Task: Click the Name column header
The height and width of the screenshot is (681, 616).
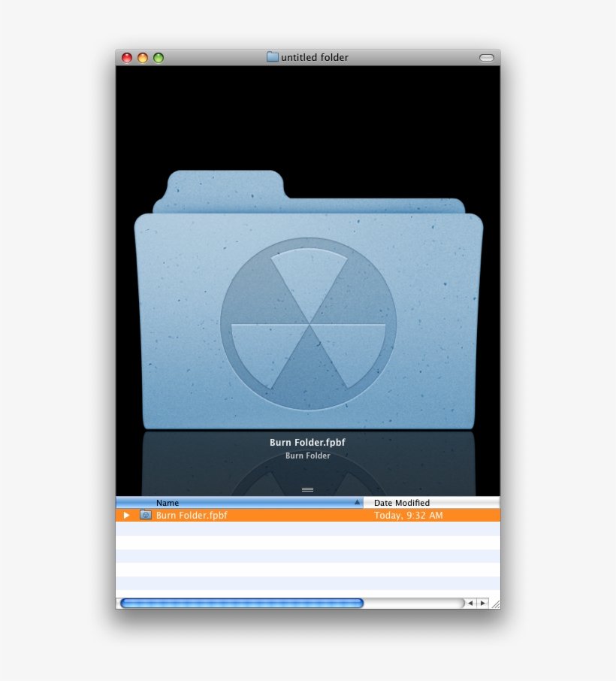Action: click(x=167, y=502)
